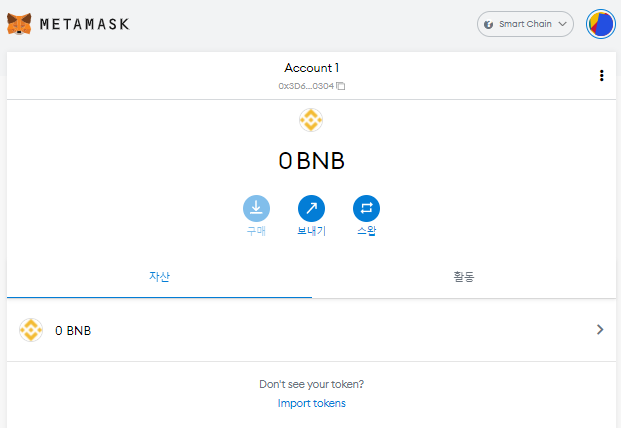Click the BNB token icon in asset list
Image resolution: width=621 pixels, height=428 pixels.
(31, 330)
